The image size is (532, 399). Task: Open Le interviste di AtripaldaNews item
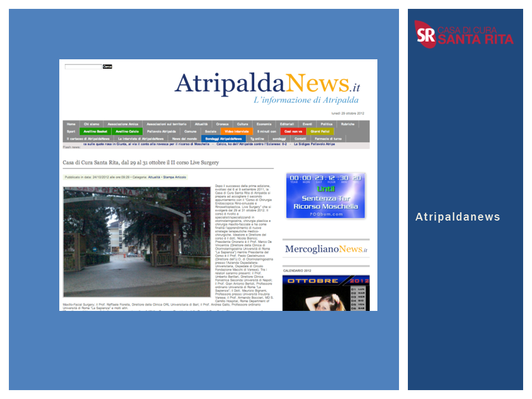141,139
